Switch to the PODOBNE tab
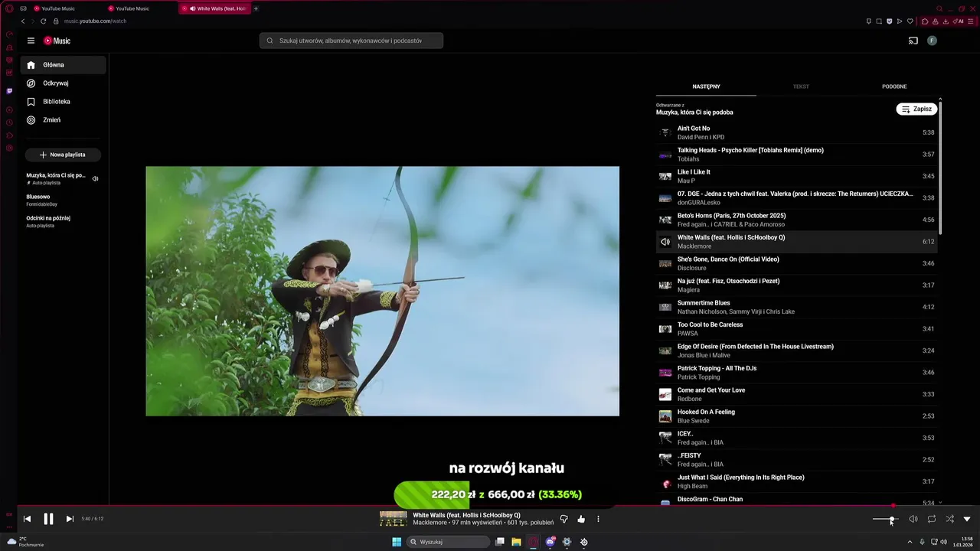Viewport: 980px width, 551px height. pos(893,86)
